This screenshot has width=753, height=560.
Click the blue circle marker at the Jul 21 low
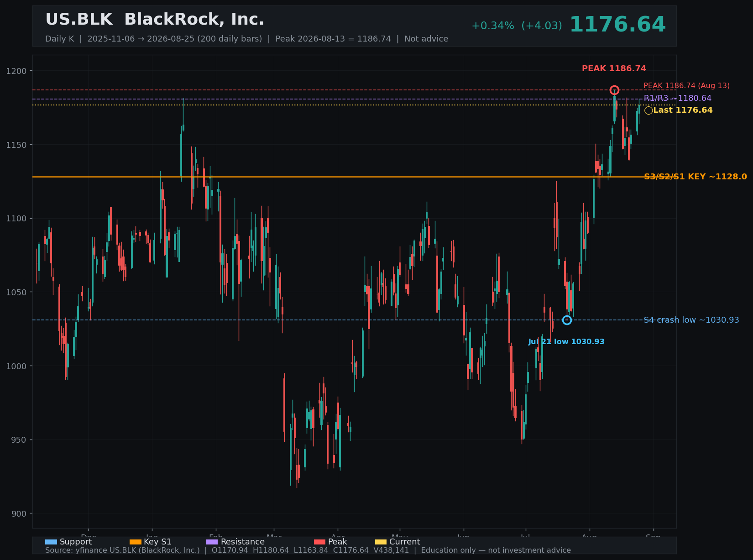[x=567, y=320]
